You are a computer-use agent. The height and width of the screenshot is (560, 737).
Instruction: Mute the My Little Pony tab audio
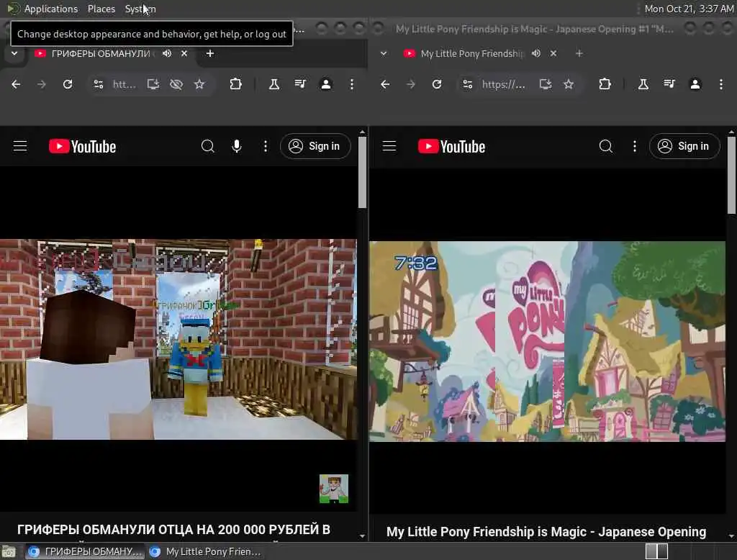(535, 53)
